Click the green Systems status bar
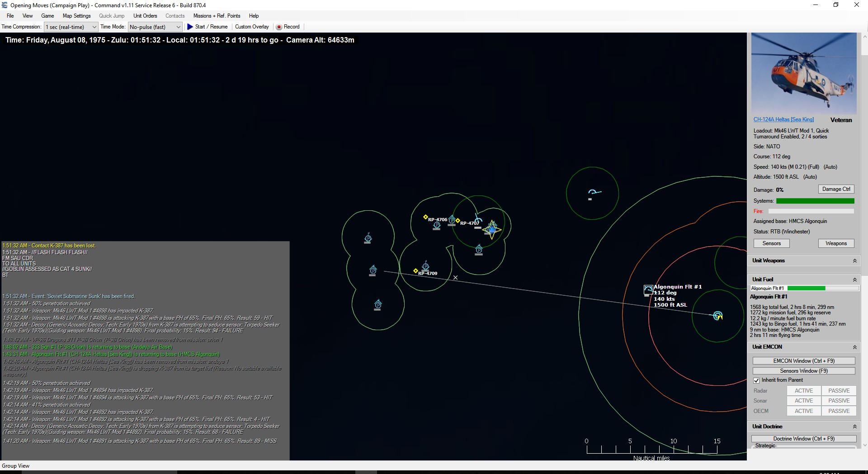This screenshot has width=868, height=474. (815, 201)
